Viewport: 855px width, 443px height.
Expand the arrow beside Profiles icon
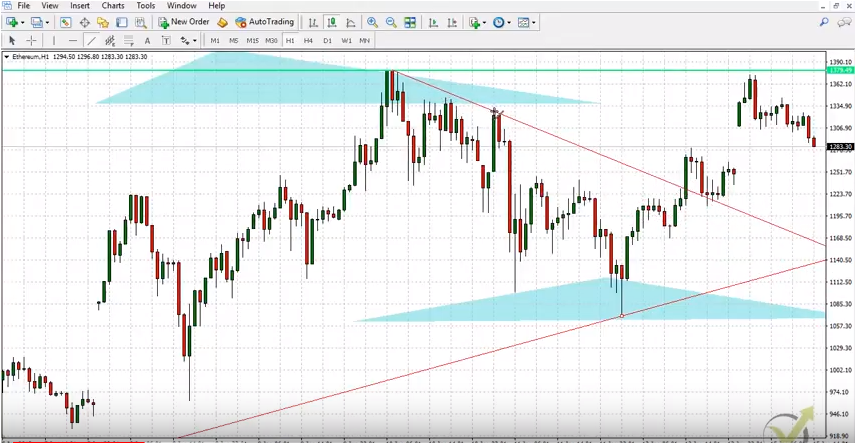coord(48,23)
